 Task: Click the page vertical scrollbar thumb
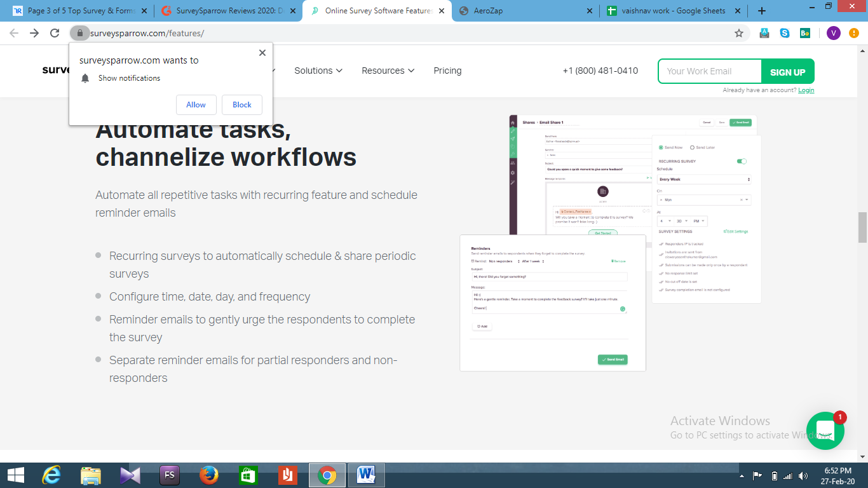point(862,227)
